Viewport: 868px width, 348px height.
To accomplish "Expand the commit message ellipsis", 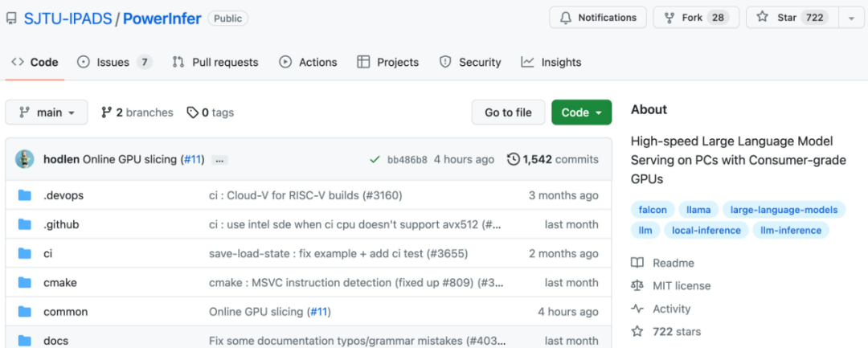I will pyautogui.click(x=220, y=160).
